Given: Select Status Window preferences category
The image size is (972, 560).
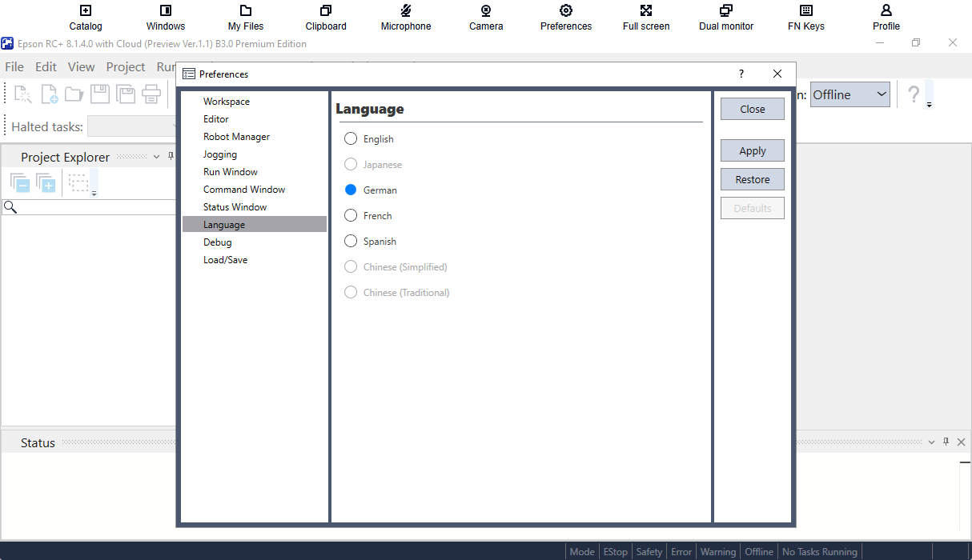Looking at the screenshot, I should pos(255,207).
